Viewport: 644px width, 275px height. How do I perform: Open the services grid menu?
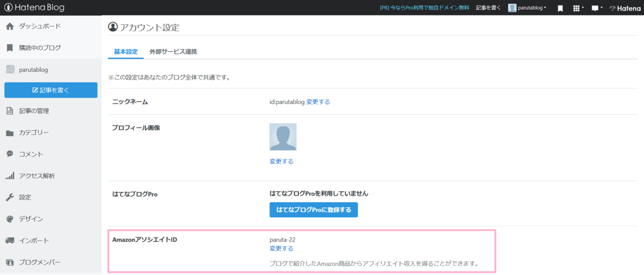click(x=579, y=8)
